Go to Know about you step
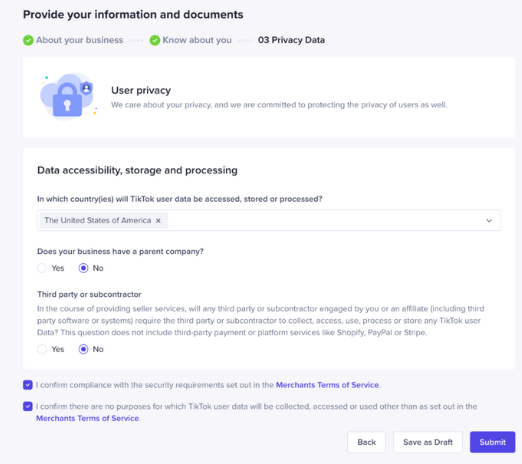 [x=197, y=40]
